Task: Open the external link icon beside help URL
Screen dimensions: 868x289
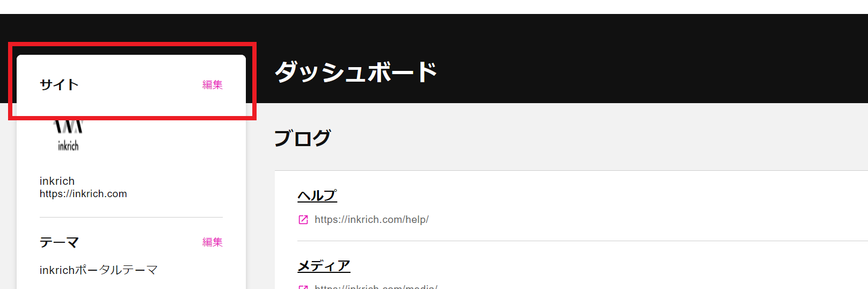Action: pyautogui.click(x=303, y=220)
